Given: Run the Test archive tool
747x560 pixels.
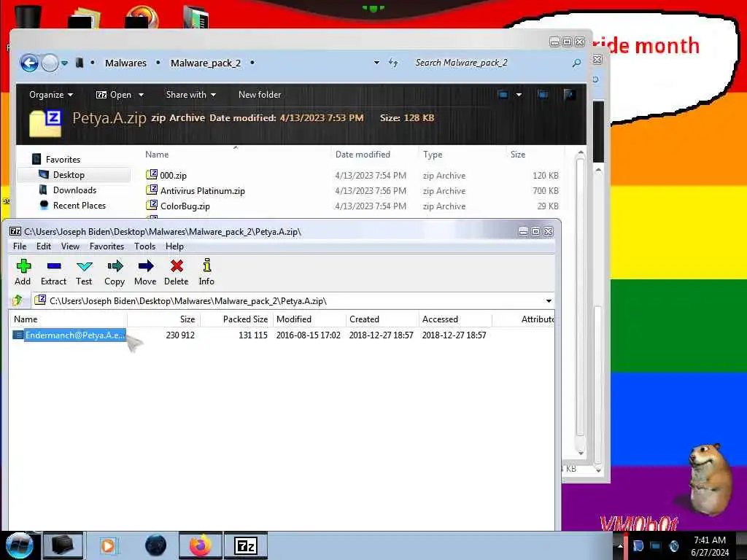Looking at the screenshot, I should pos(84,272).
